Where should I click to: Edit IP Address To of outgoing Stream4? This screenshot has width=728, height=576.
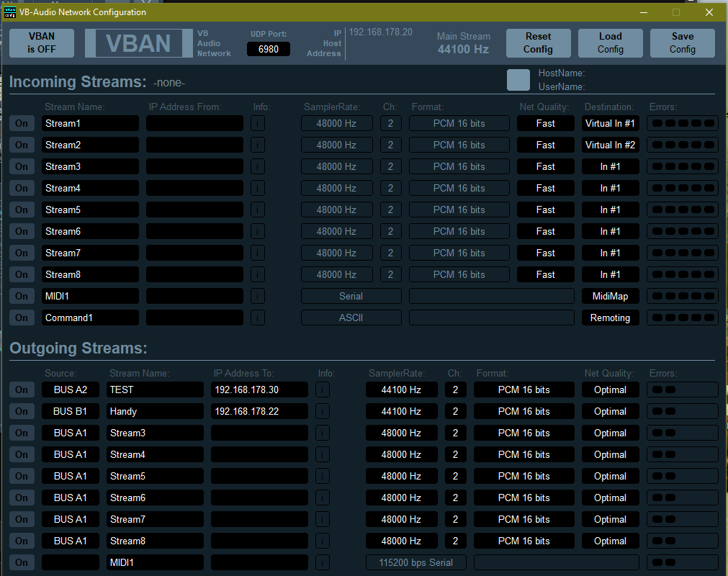pos(259,454)
